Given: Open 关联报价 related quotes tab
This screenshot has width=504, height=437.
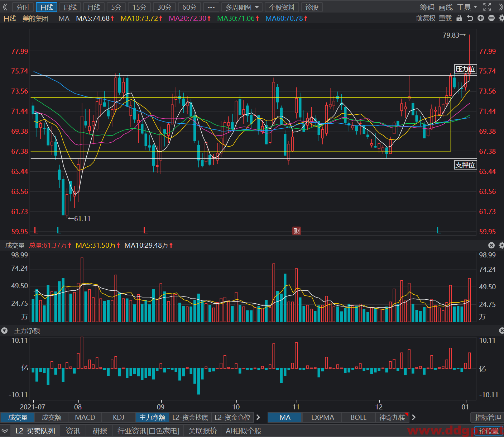Looking at the screenshot, I should (x=202, y=431).
